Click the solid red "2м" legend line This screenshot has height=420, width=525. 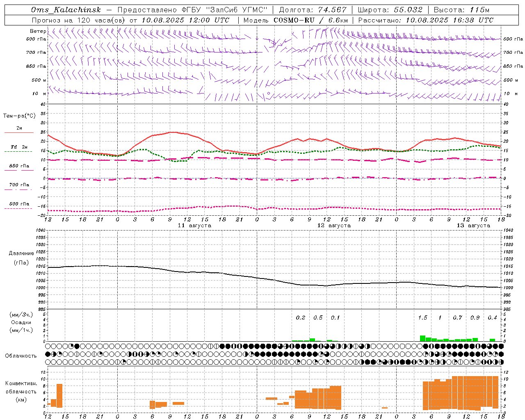coord(19,132)
